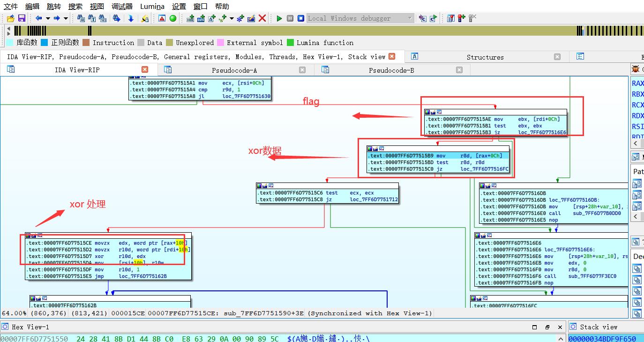Jump back with the left arrow icon
Image resolution: width=644 pixels, height=342 pixels.
[39, 18]
